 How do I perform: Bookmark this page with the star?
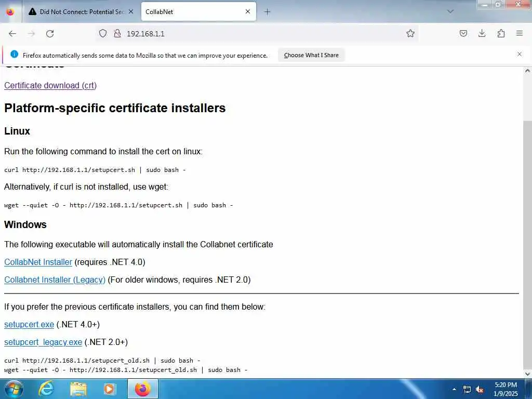coord(410,33)
